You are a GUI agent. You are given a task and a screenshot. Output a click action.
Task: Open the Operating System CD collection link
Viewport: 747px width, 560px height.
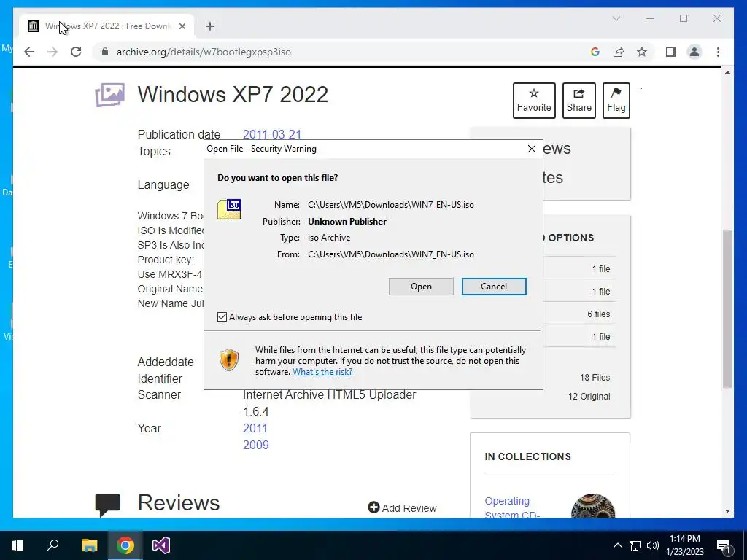(x=511, y=507)
